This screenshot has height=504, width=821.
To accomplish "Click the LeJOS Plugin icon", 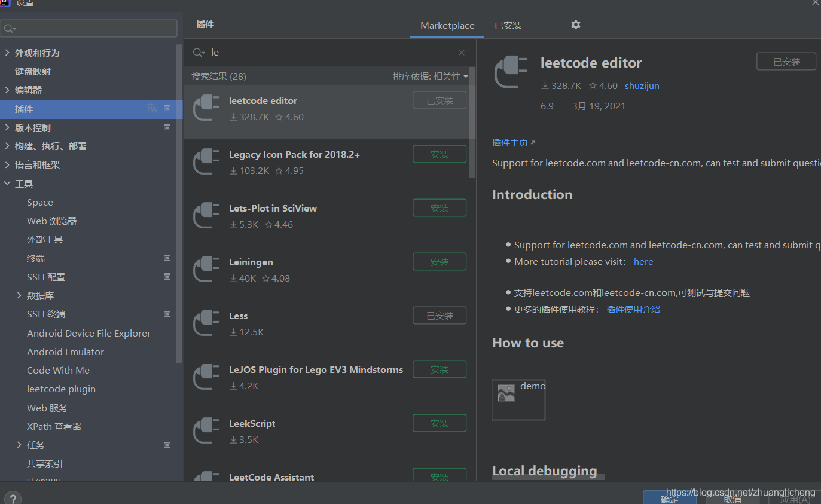I will pyautogui.click(x=206, y=377).
